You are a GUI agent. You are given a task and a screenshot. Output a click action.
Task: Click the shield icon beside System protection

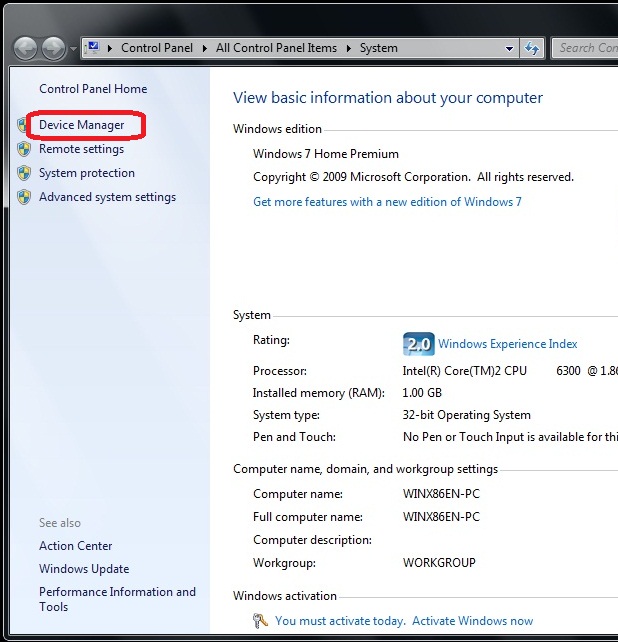pos(24,173)
